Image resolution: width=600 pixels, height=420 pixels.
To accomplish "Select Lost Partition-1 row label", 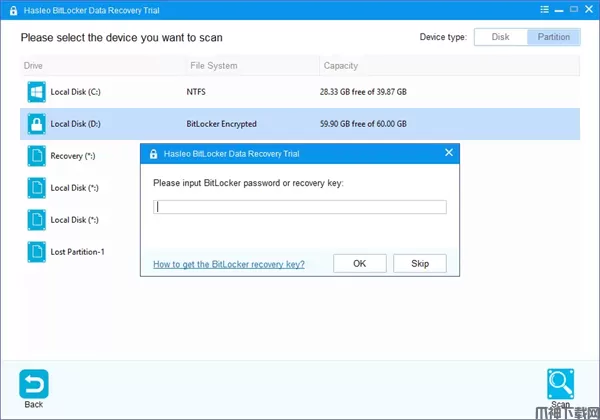I will pos(77,252).
